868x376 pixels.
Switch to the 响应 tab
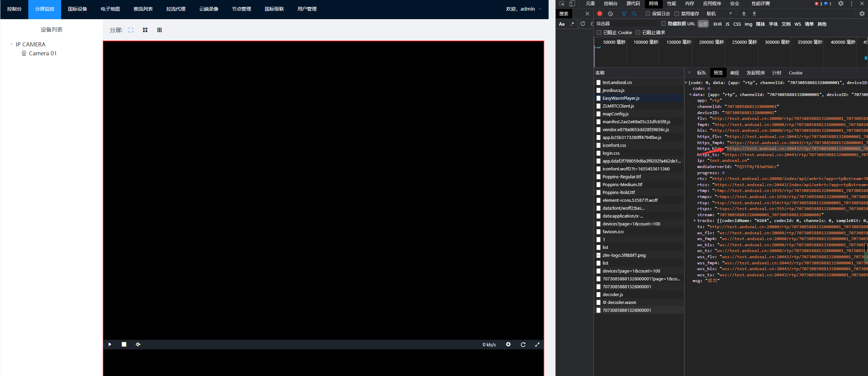734,73
